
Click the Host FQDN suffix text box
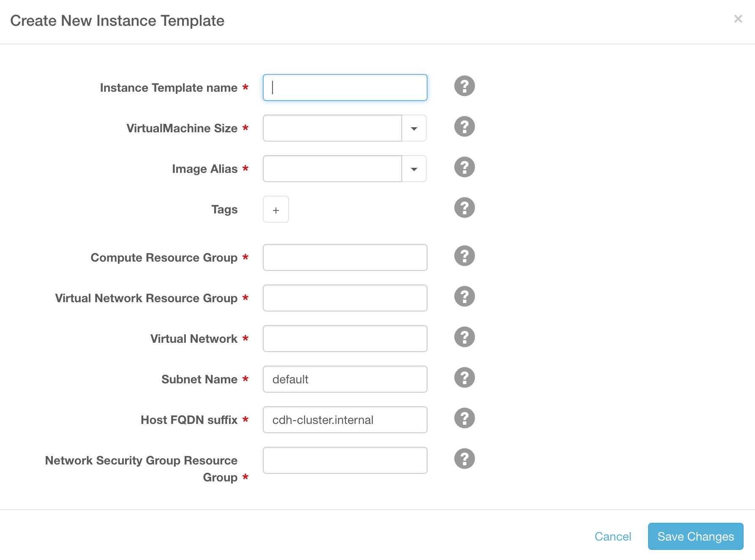click(x=345, y=420)
